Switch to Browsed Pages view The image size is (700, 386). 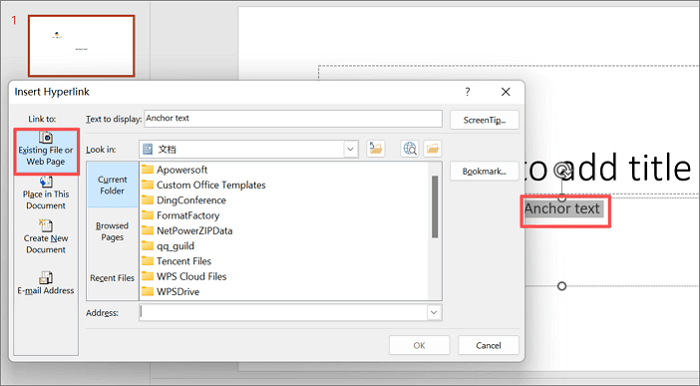tap(112, 231)
